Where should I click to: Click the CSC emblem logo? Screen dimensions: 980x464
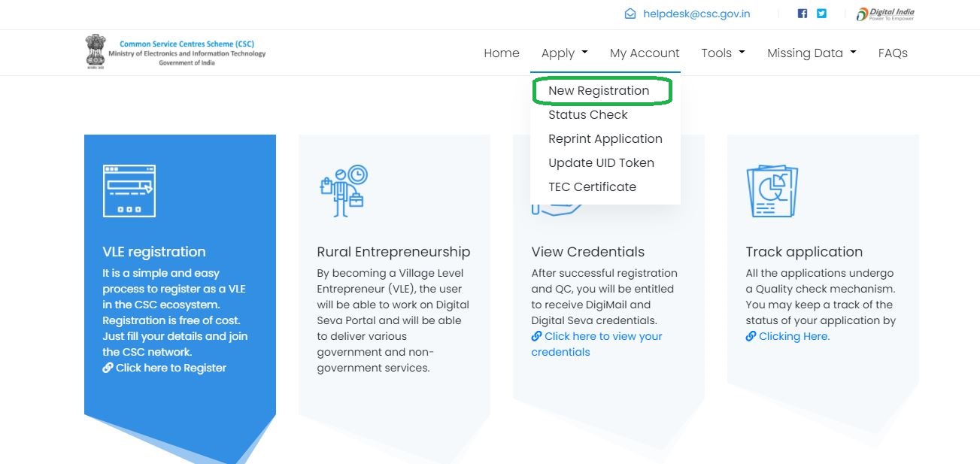[x=96, y=51]
